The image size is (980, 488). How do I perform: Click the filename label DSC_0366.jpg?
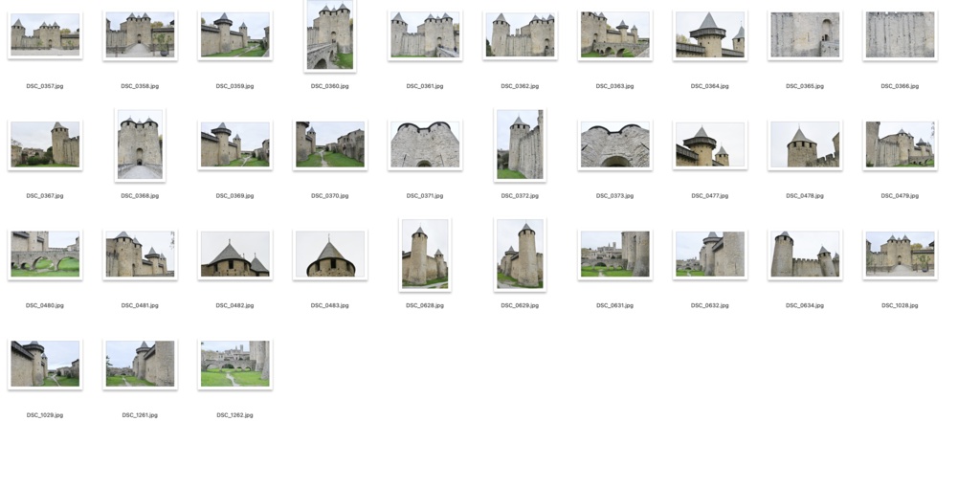click(x=900, y=86)
